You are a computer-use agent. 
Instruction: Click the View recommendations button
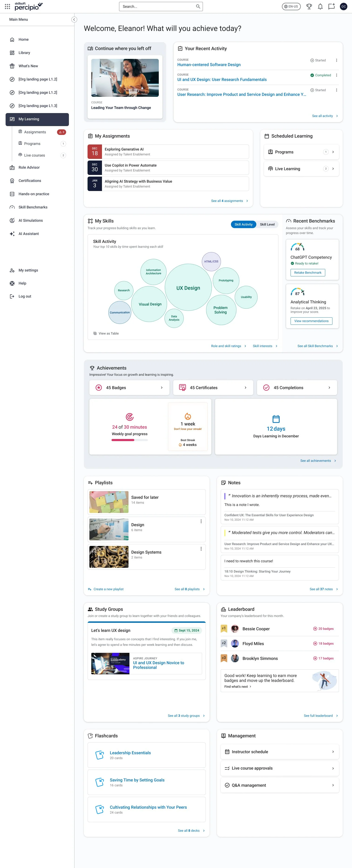click(x=311, y=321)
